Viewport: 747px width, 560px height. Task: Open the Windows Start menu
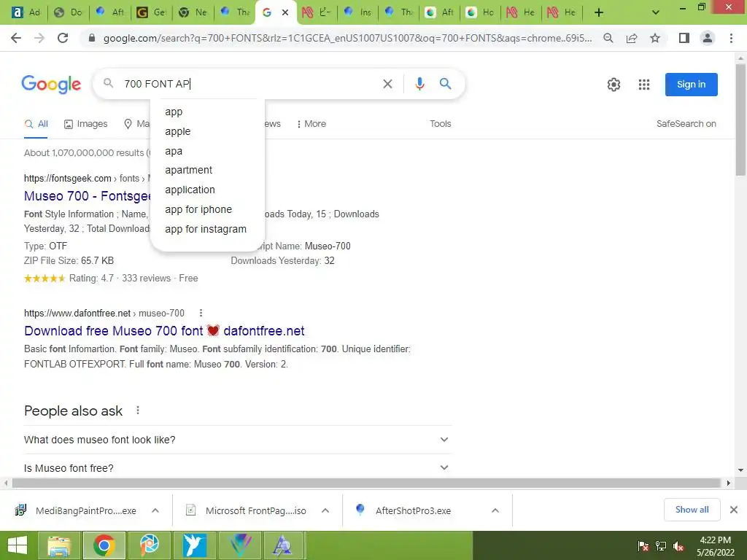(x=18, y=545)
